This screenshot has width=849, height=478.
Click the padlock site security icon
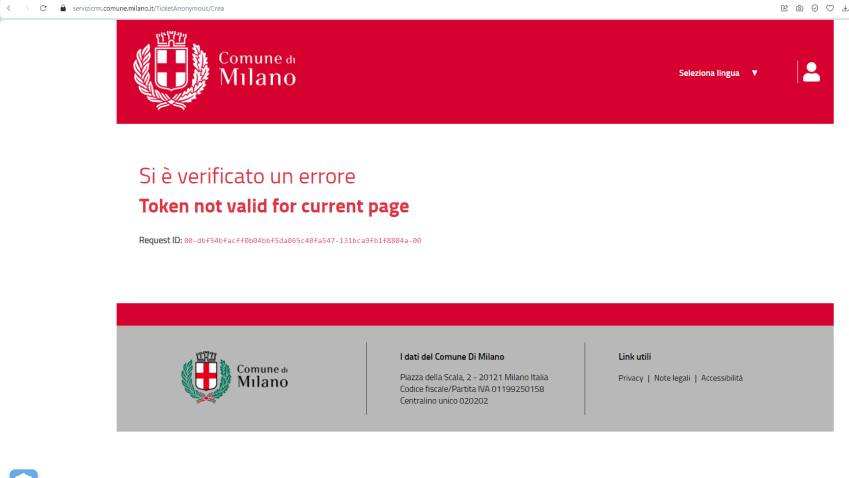(x=62, y=8)
